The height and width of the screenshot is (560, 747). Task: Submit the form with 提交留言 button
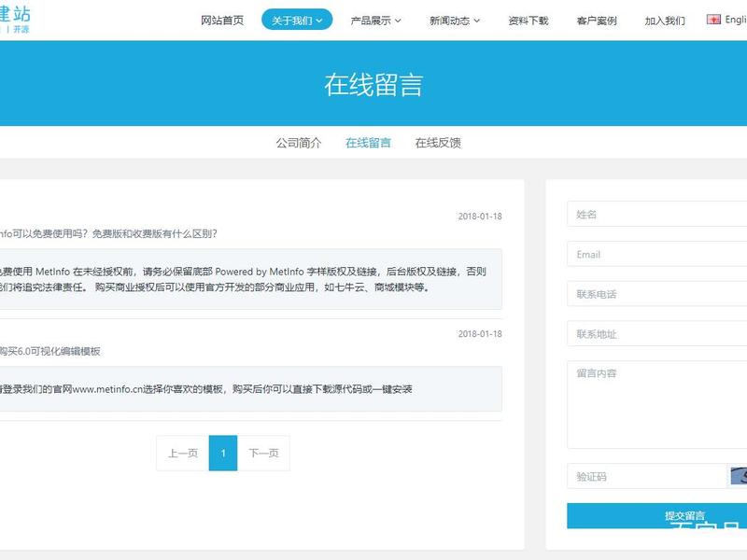tap(657, 516)
